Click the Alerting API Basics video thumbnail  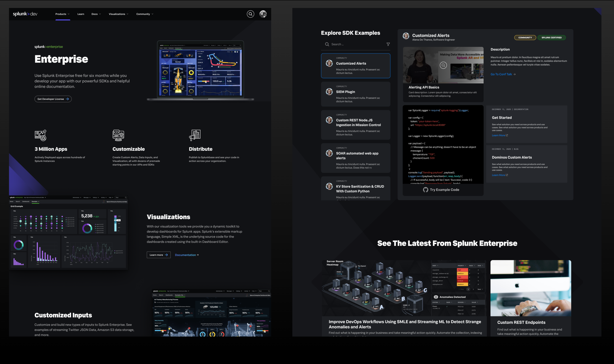click(x=443, y=65)
